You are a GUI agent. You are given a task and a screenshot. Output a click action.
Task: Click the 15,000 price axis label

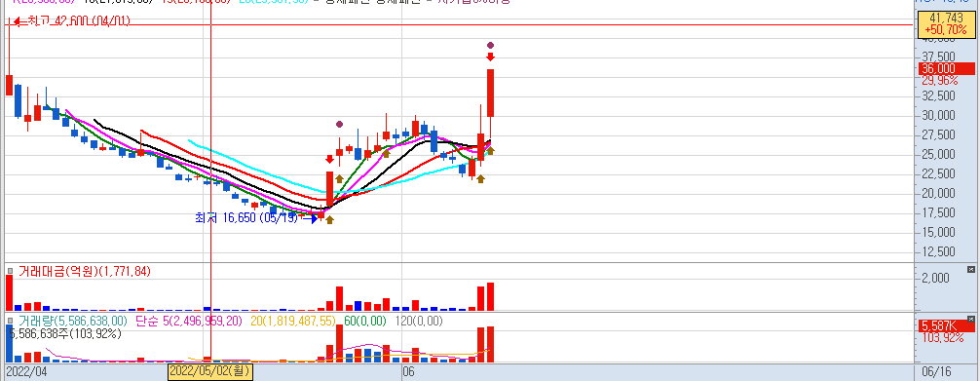point(938,232)
